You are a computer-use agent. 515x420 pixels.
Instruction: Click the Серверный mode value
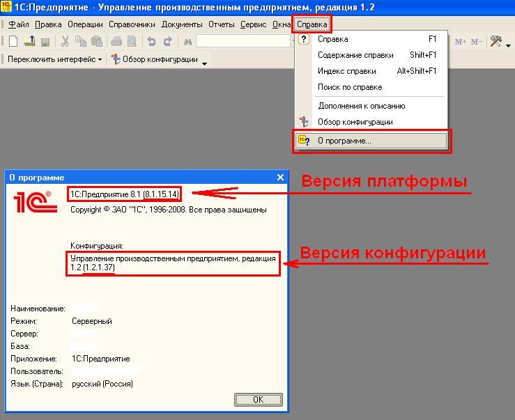pyautogui.click(x=91, y=321)
